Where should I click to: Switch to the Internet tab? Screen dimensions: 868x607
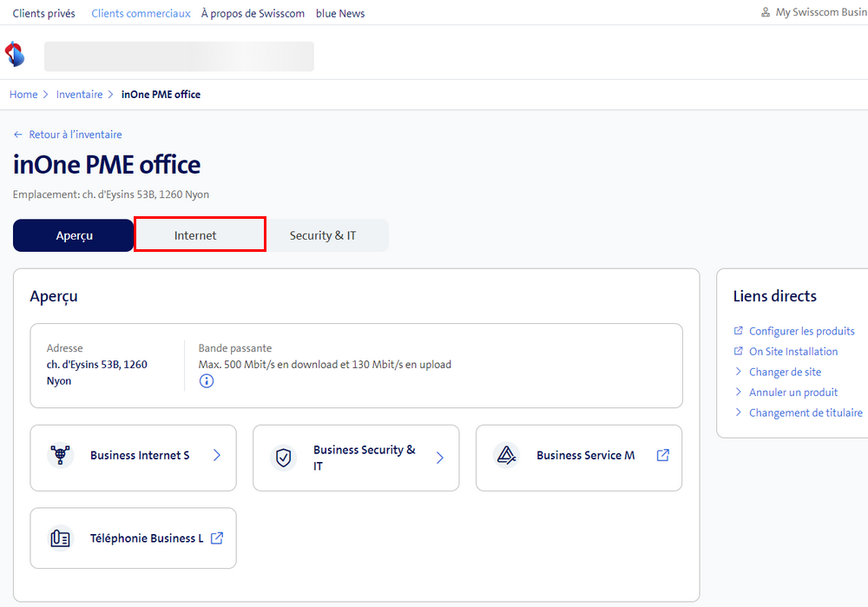tap(200, 235)
